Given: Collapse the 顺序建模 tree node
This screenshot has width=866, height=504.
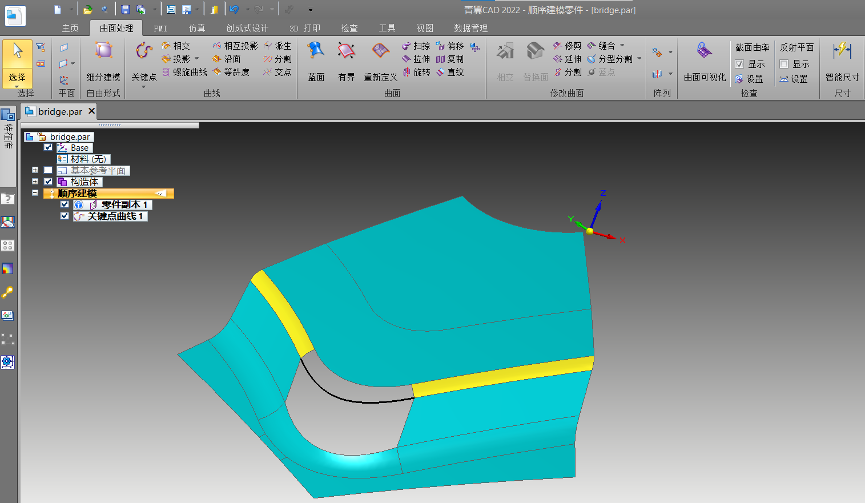Looking at the screenshot, I should click(35, 193).
